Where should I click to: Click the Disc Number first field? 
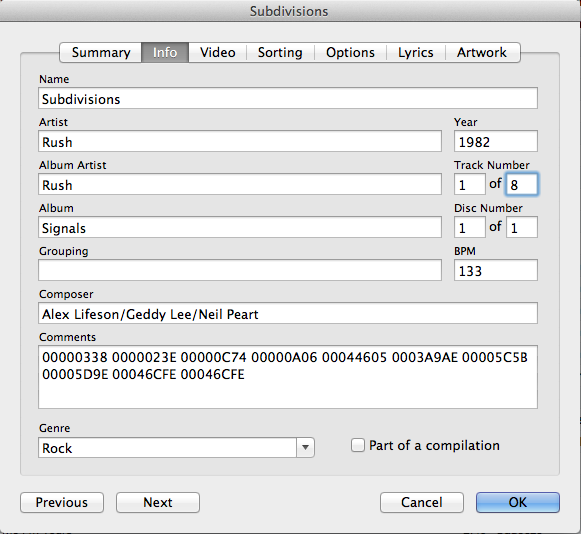point(470,227)
